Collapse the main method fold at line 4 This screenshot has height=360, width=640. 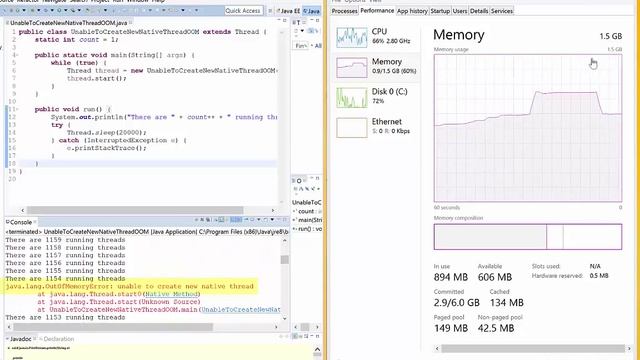click(17, 55)
